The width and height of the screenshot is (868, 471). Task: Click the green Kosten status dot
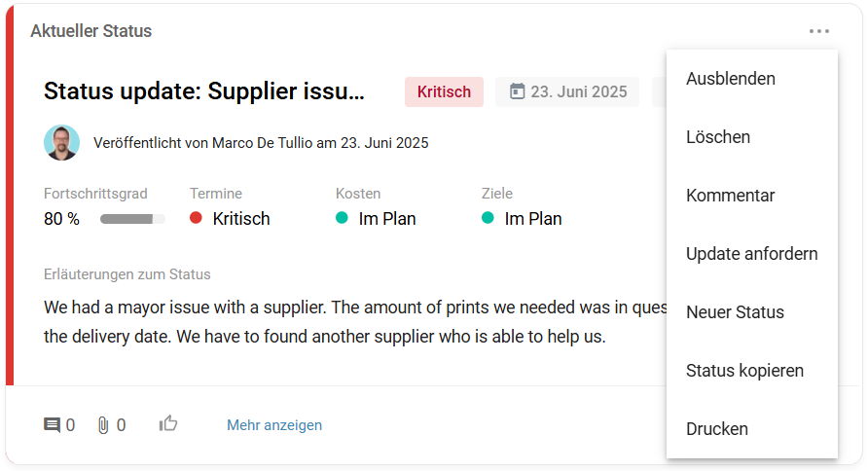(x=342, y=218)
